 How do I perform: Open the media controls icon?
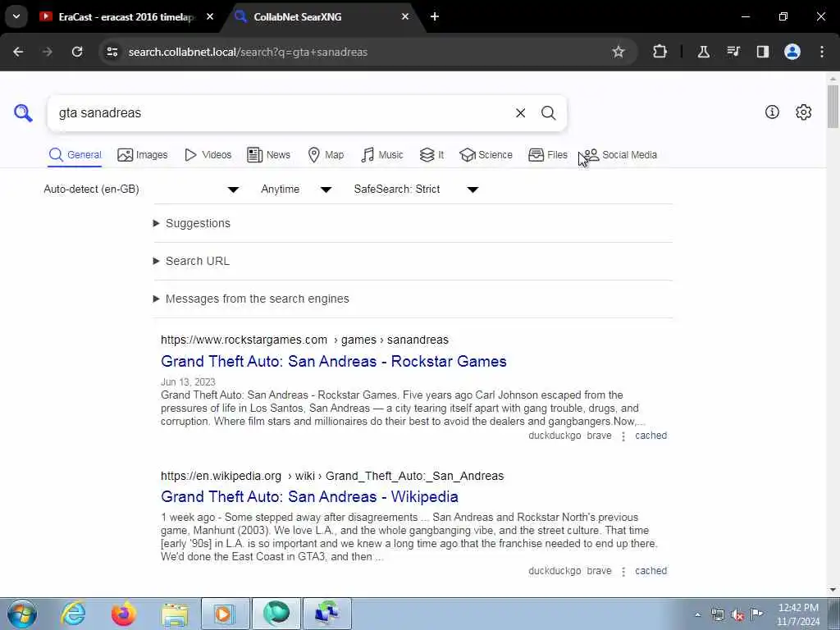click(733, 52)
